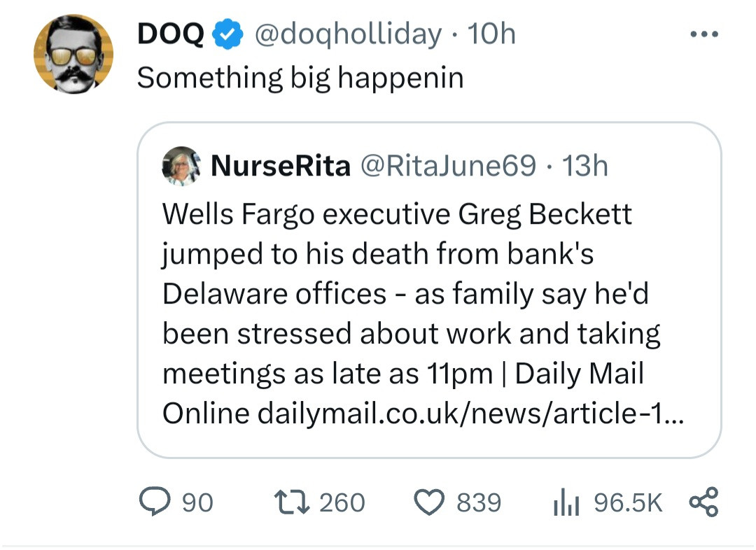Open the @RitaJune69 handle
The width and height of the screenshot is (756, 550).
(448, 166)
